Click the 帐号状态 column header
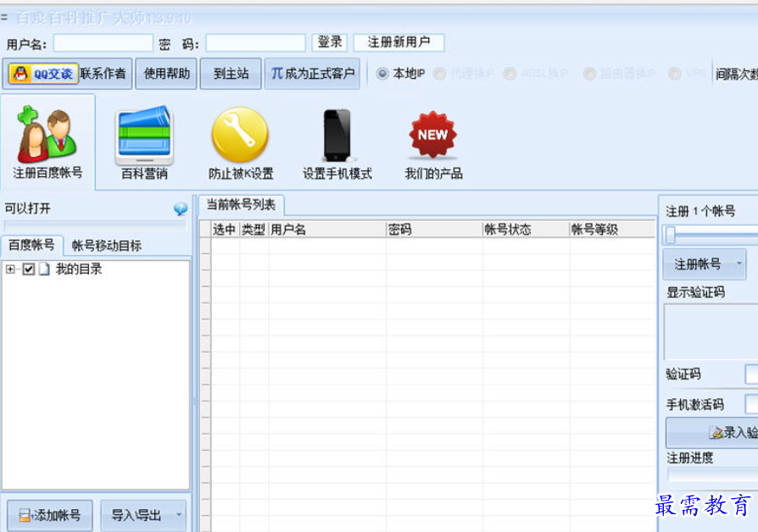The image size is (758, 532). [526, 230]
